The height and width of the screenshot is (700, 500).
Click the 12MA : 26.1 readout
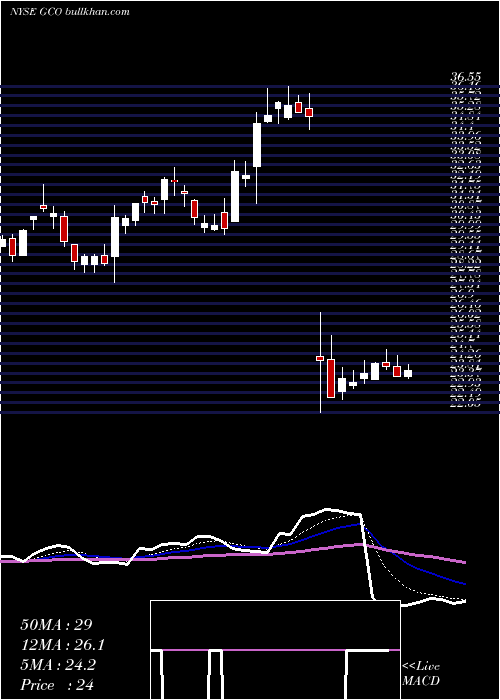click(63, 645)
